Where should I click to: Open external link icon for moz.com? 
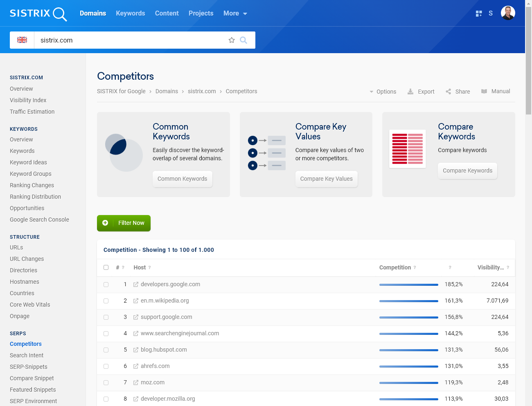pos(135,383)
